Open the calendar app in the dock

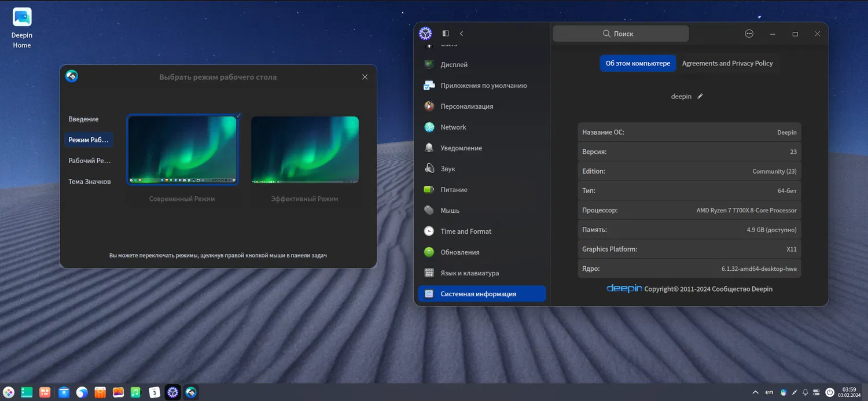[x=154, y=392]
